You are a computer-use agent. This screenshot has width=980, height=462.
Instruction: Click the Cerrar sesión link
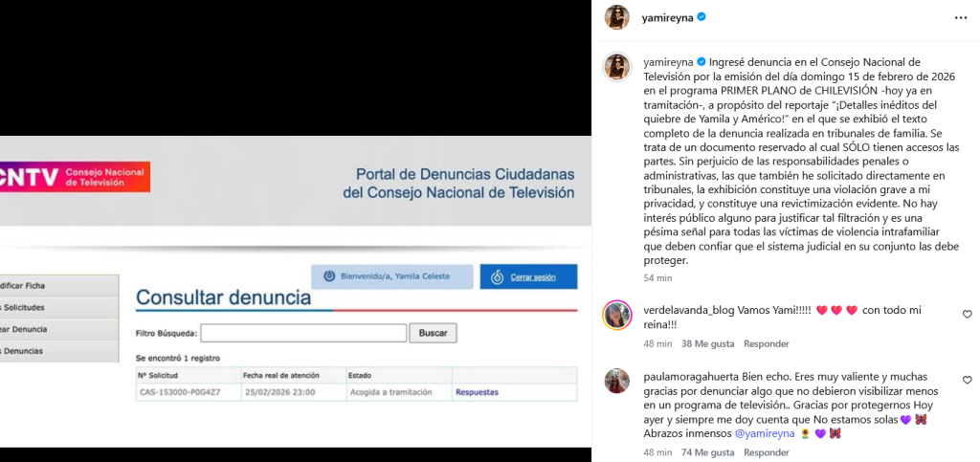coord(533,277)
